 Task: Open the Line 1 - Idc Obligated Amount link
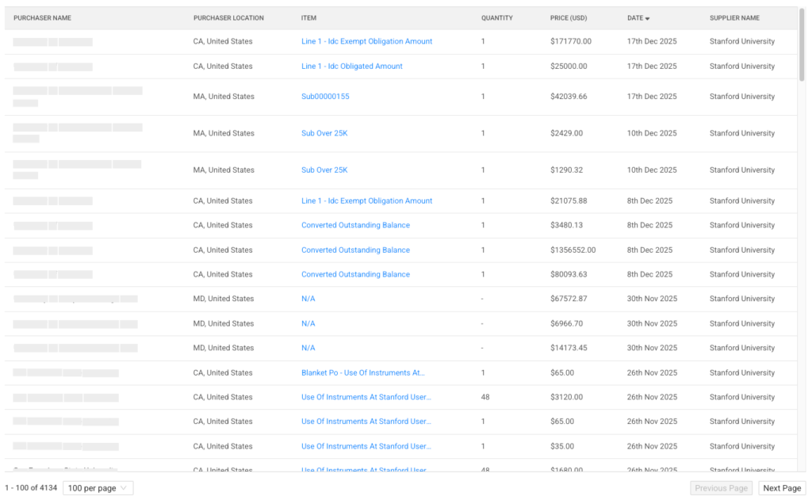pos(351,67)
